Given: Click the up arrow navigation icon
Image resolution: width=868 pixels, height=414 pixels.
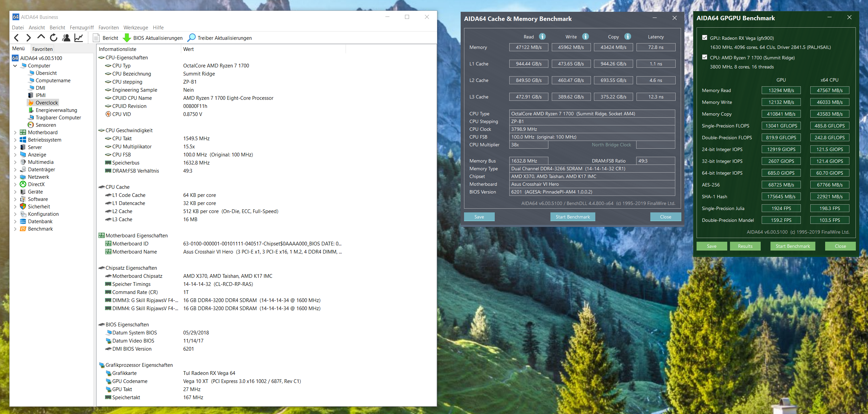Looking at the screenshot, I should pos(41,37).
